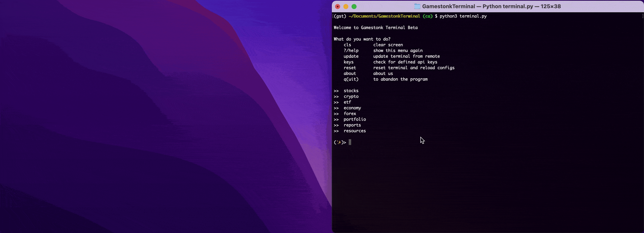This screenshot has height=233, width=644.
Task: Close the GamestonkTerminal window
Action: point(338,7)
